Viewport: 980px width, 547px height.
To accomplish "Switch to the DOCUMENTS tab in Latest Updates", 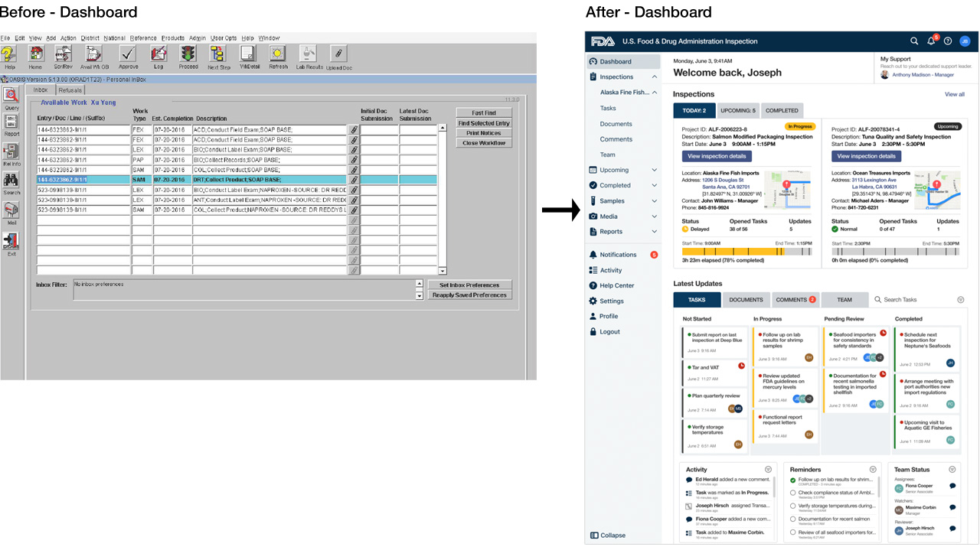I will pos(746,300).
